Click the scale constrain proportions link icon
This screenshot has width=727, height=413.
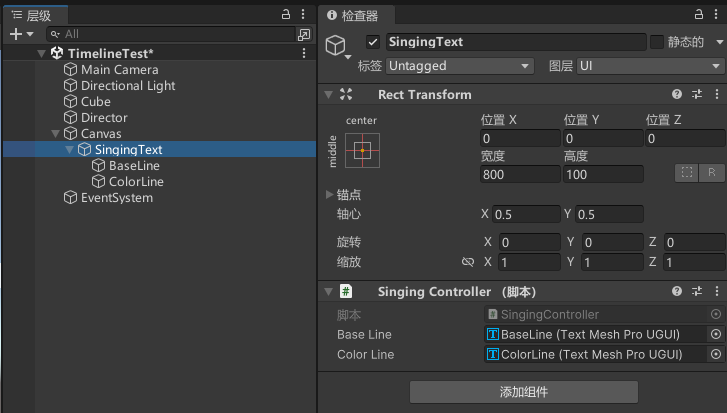tap(467, 262)
